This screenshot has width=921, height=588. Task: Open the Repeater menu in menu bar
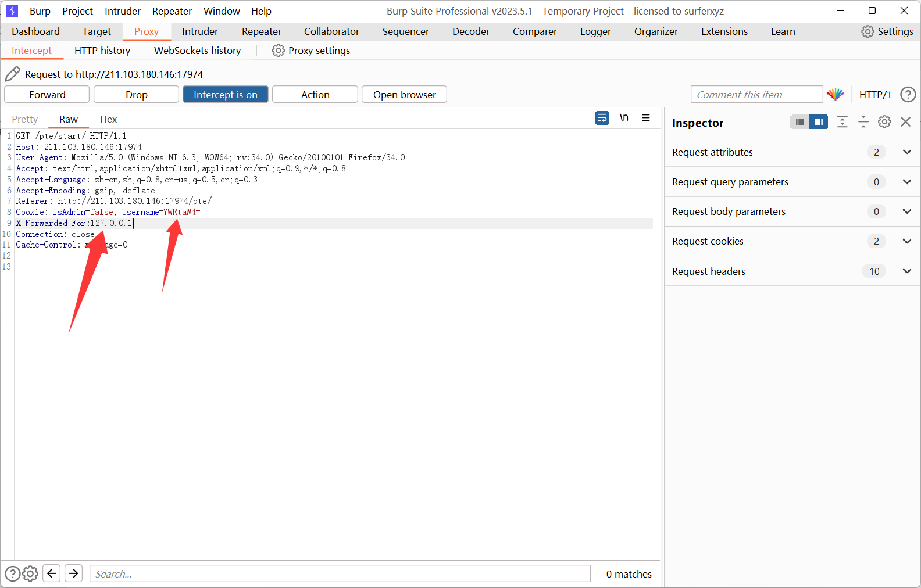tap(172, 11)
